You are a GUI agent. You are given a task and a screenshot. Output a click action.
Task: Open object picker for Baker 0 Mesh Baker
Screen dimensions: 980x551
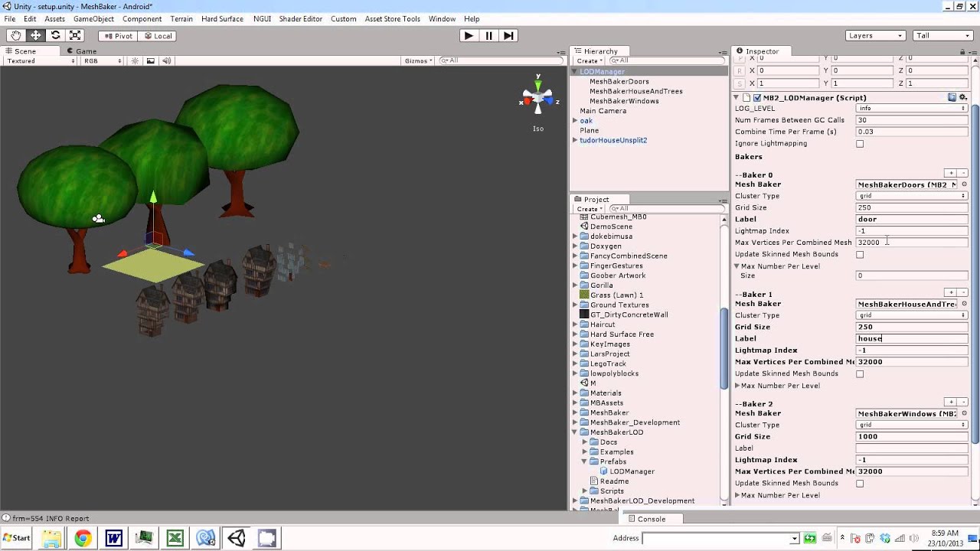964,184
